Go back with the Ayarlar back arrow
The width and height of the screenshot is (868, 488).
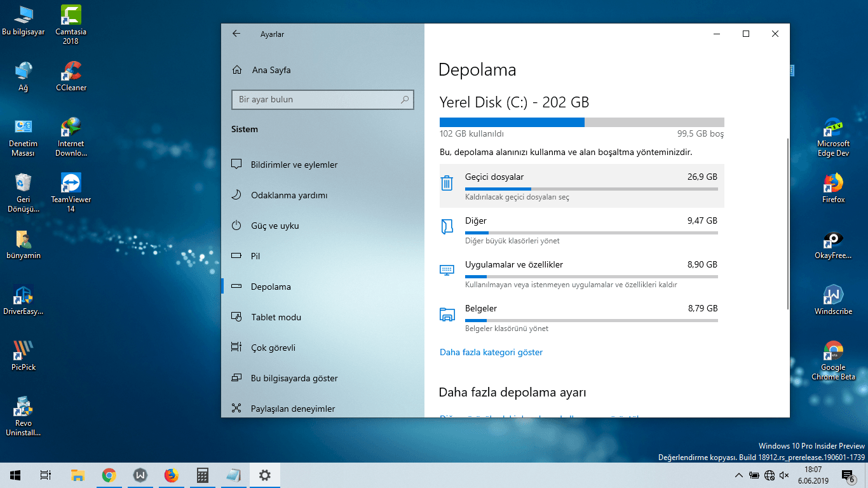(x=236, y=34)
